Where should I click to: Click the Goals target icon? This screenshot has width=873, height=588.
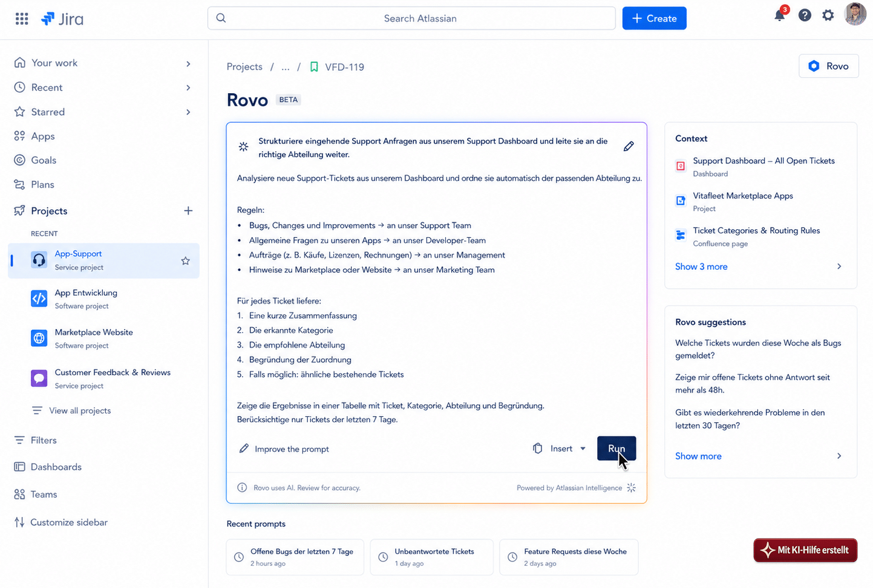pos(20,160)
